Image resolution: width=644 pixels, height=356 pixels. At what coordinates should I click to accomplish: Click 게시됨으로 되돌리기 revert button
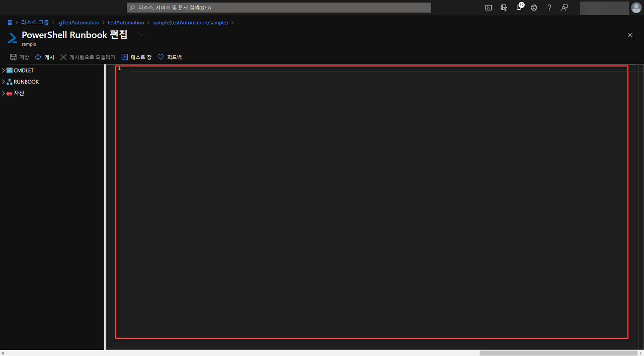click(x=88, y=57)
